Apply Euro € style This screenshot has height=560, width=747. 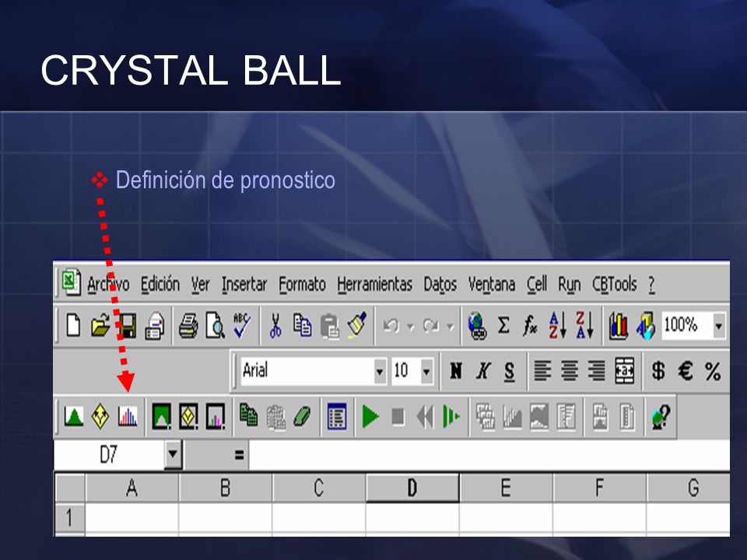tap(686, 370)
